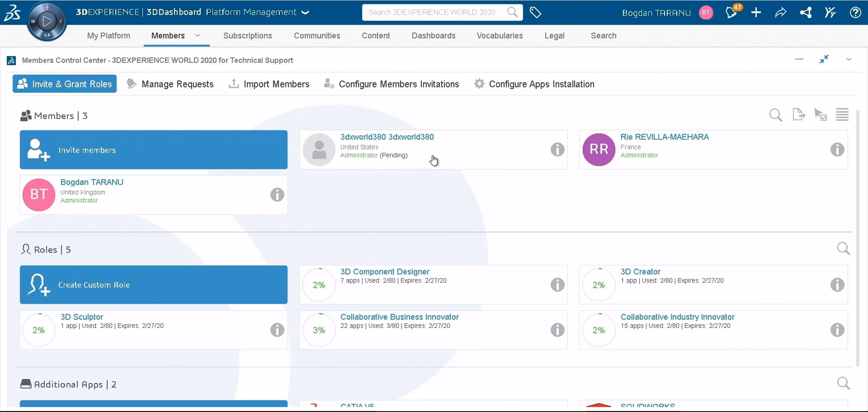The width and height of the screenshot is (868, 412).
Task: Open Configure Apps Installation
Action: [534, 84]
